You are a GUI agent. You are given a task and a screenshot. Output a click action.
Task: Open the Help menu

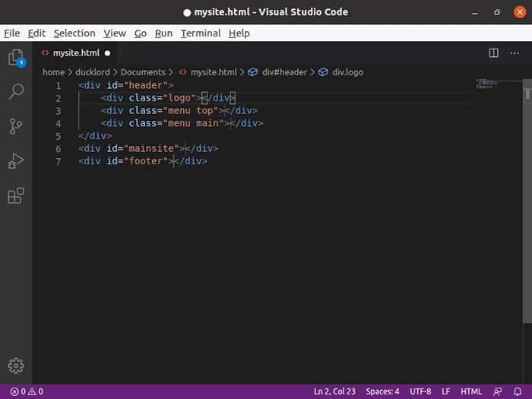(239, 33)
